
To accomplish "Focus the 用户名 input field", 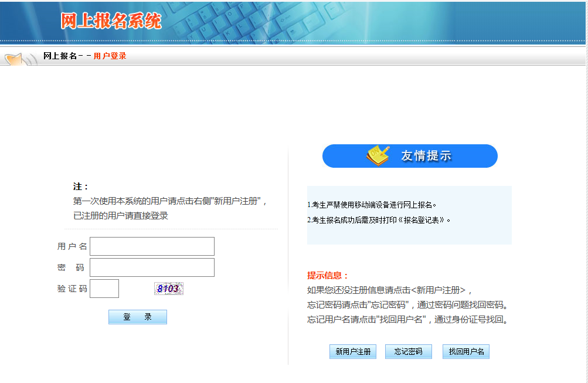I will pyautogui.click(x=152, y=246).
